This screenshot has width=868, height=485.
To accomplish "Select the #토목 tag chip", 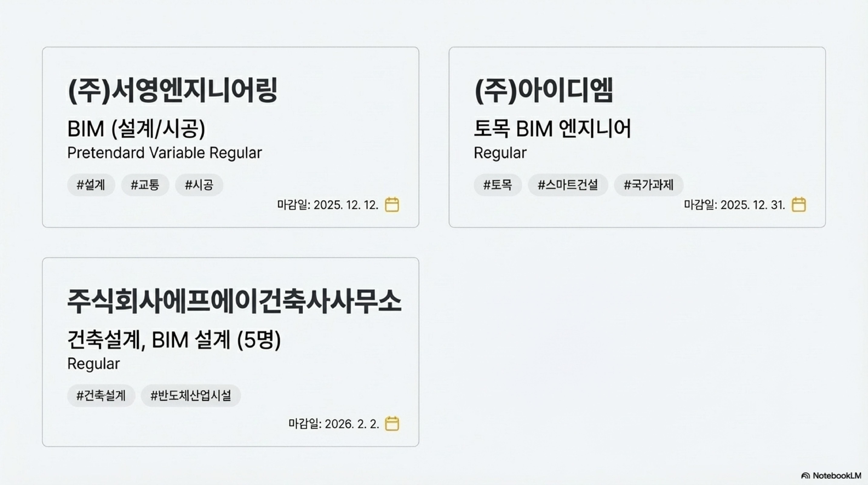I will [498, 185].
